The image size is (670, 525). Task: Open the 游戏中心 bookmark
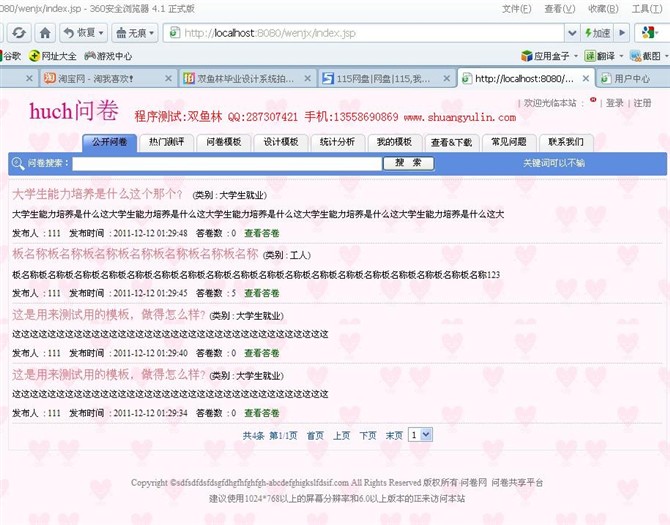pos(108,56)
